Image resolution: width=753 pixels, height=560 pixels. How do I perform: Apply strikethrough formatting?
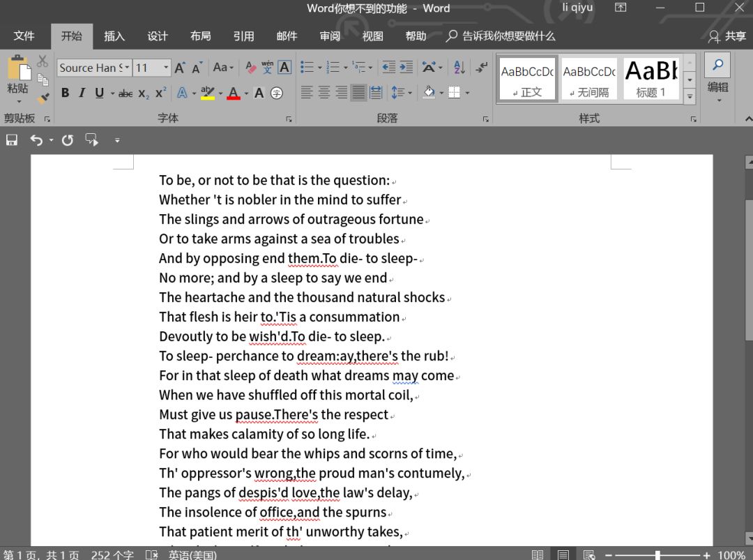coord(125,93)
